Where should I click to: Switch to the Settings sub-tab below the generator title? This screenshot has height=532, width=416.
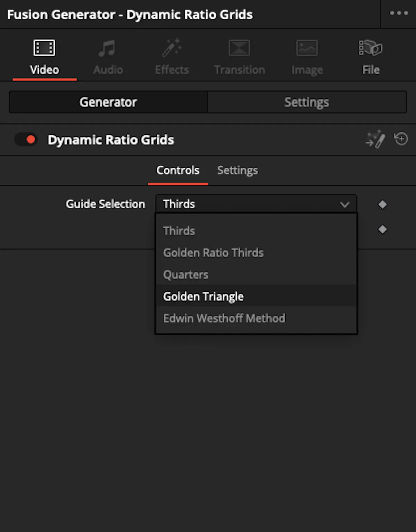point(237,170)
